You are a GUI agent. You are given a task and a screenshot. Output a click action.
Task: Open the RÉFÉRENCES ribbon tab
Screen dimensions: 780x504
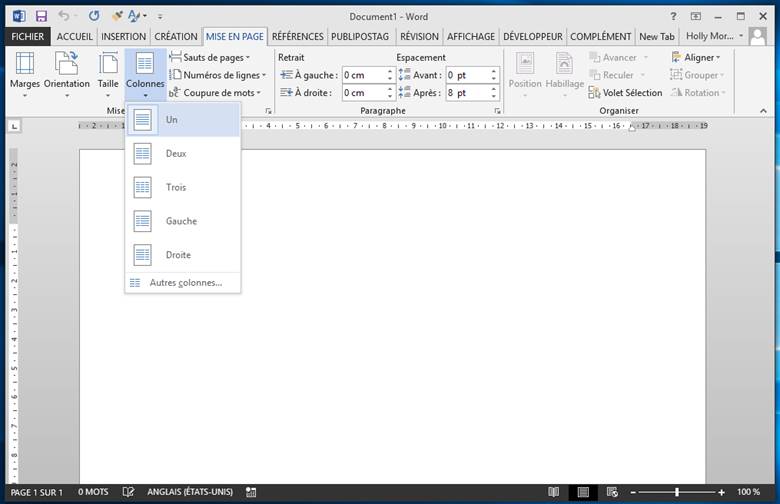click(298, 37)
